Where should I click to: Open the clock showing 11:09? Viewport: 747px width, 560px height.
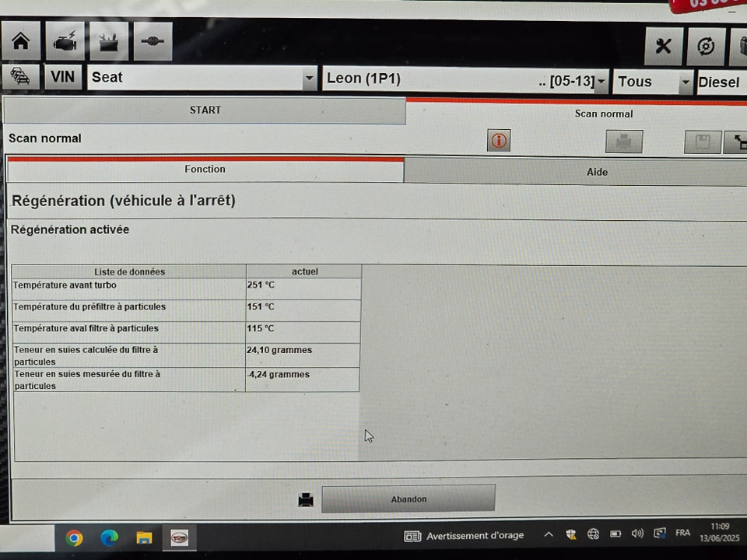[719, 532]
